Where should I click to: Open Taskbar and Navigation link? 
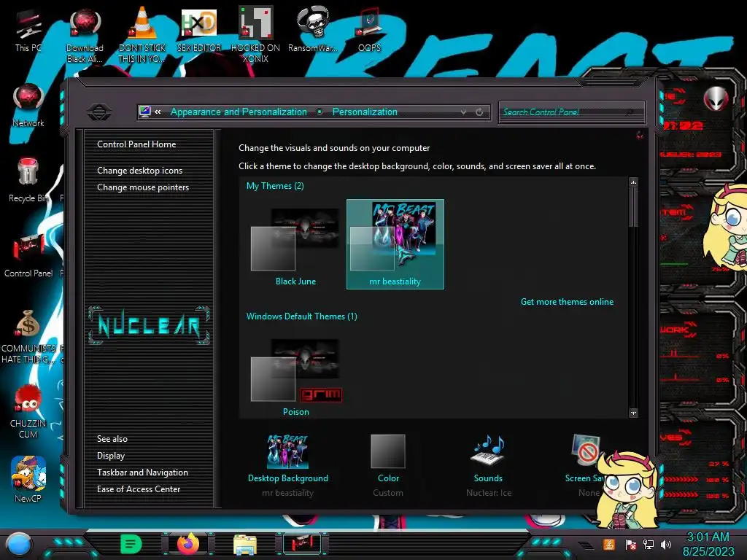[x=142, y=472]
